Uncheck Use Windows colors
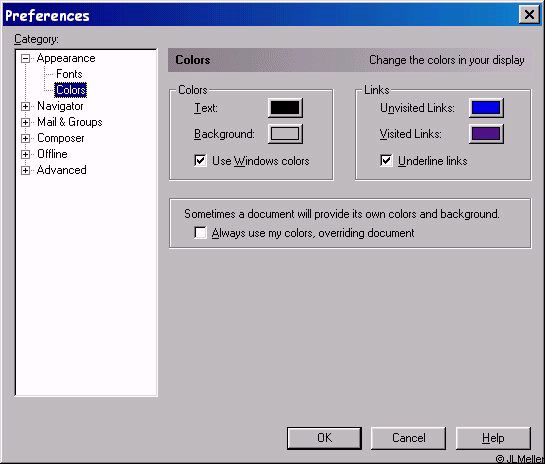The image size is (545, 464). 200,161
